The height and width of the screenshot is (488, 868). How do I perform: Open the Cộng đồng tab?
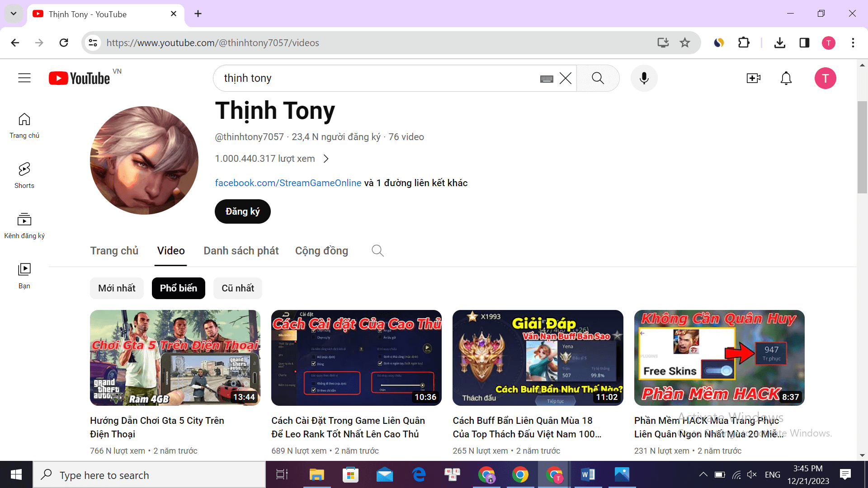(321, 251)
